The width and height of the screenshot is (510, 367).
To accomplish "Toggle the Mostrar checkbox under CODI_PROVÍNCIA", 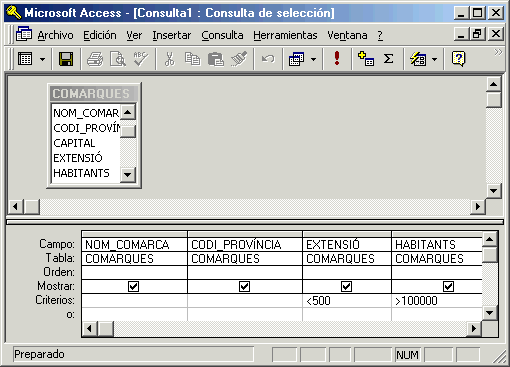I will pos(244,286).
